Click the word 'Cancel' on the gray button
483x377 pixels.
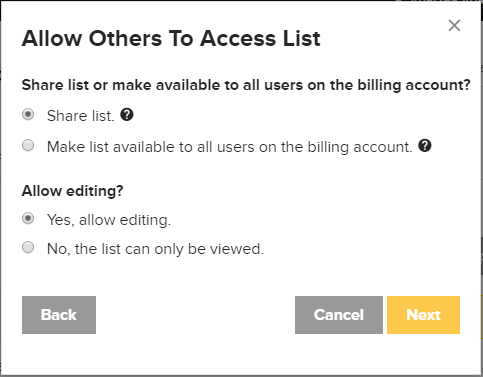[x=339, y=315]
